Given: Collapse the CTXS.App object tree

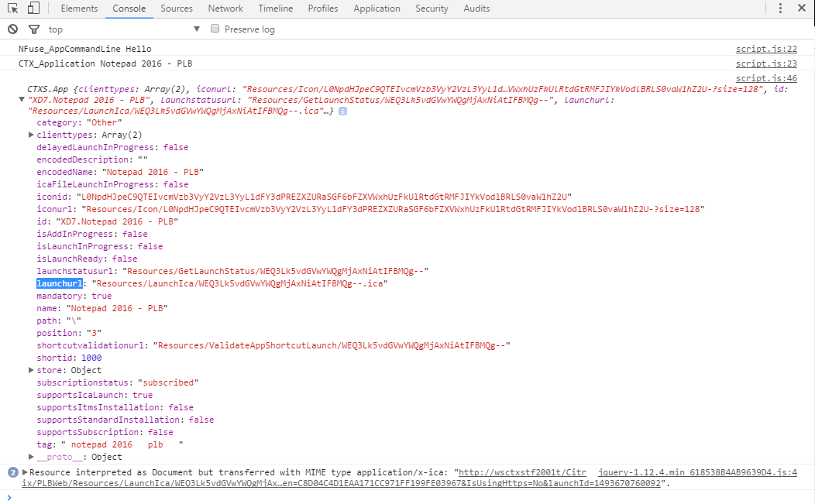Looking at the screenshot, I should 22,100.
